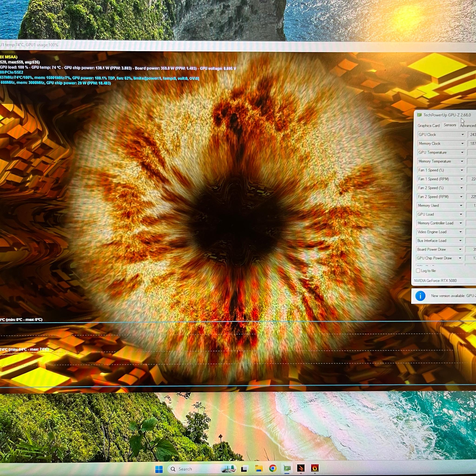Open the Memory Clock sensor dropdown arrow
This screenshot has width=476, height=476.
click(x=463, y=143)
